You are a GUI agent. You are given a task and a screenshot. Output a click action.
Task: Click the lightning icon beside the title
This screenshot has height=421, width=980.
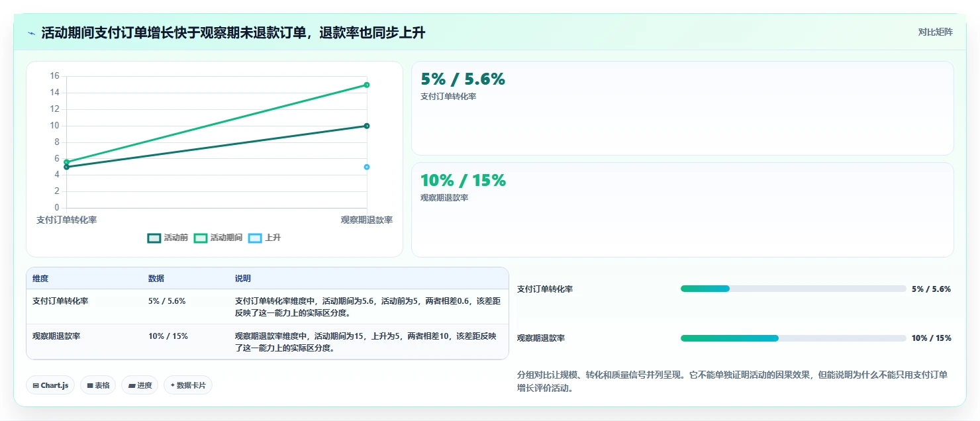click(x=31, y=33)
